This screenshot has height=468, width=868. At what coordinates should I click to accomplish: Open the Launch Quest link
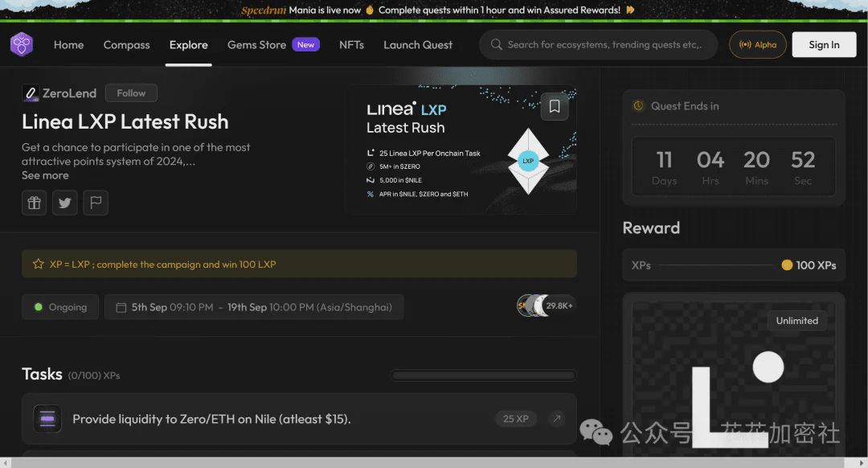coord(418,45)
